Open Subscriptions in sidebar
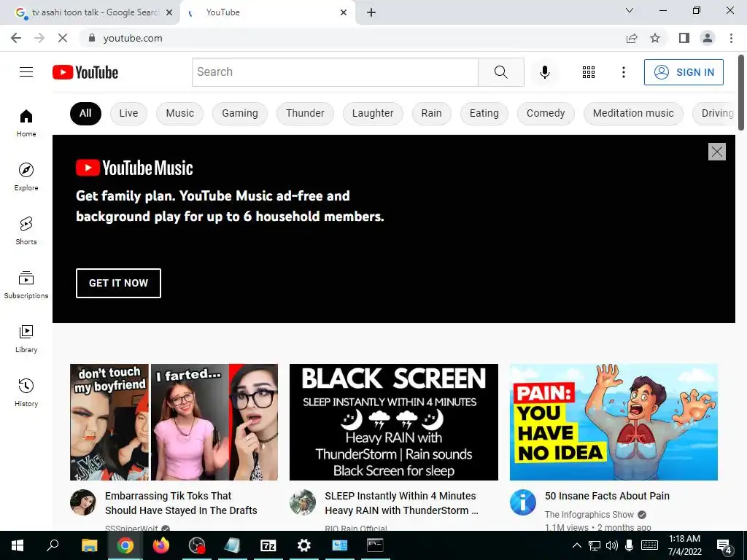The width and height of the screenshot is (747, 560). pos(26,285)
